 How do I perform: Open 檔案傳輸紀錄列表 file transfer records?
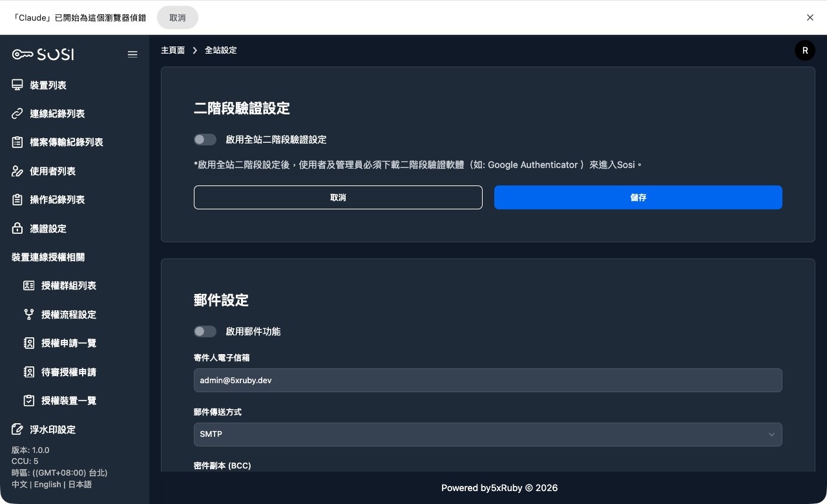coord(18,142)
